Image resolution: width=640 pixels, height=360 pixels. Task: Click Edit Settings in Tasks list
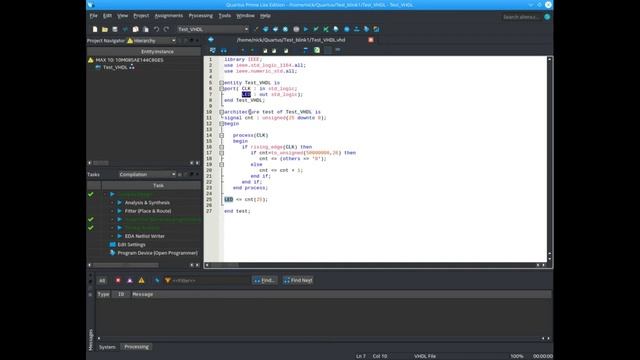click(131, 244)
